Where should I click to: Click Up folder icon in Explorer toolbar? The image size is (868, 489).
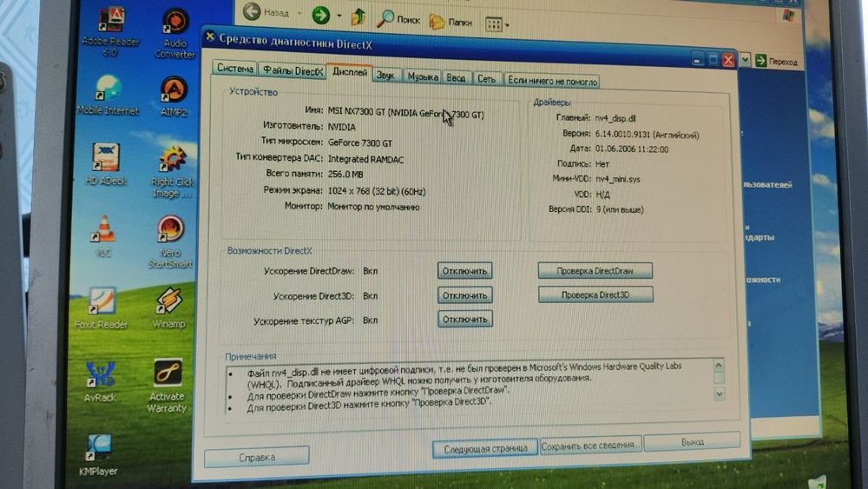coord(358,17)
